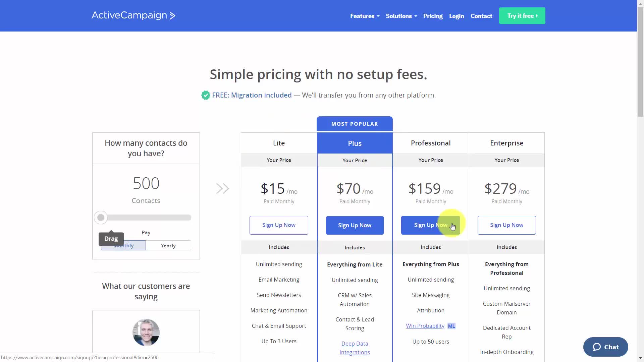
Task: Sign up for the Plus plan
Action: pyautogui.click(x=355, y=225)
